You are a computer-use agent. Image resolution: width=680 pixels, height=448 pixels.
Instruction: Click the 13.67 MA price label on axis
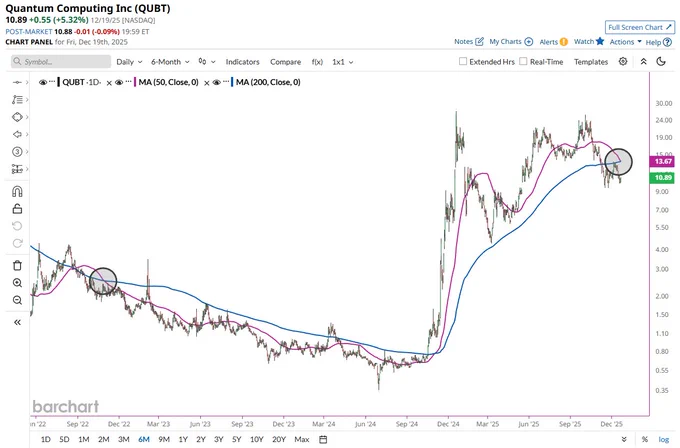click(x=662, y=161)
